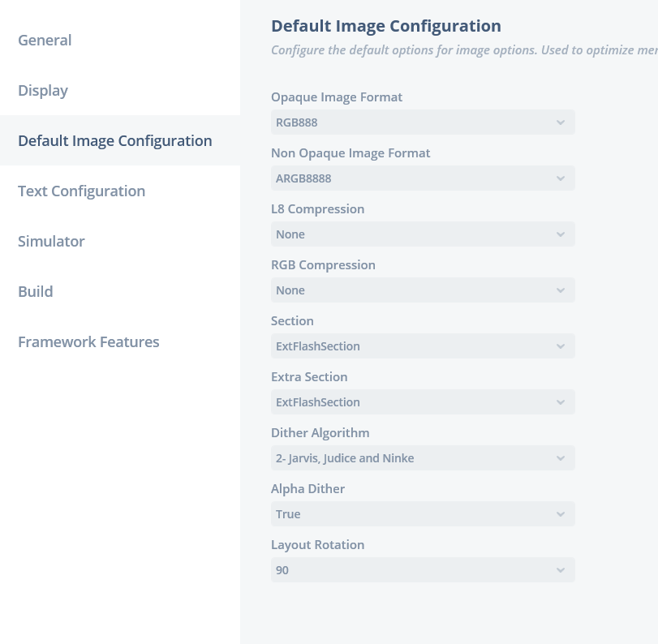Click the chevron arrow on Alpha Dither
Screen dimensions: 658x644
(x=561, y=514)
